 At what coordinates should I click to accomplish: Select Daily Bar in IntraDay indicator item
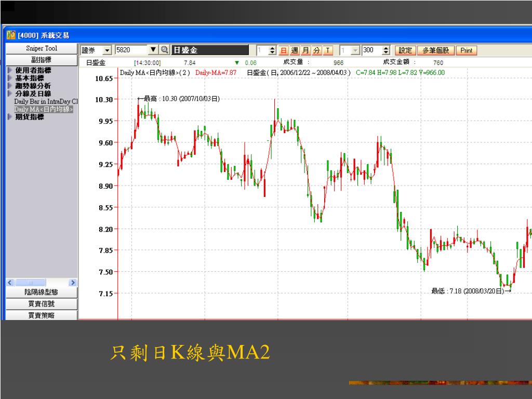click(x=46, y=101)
